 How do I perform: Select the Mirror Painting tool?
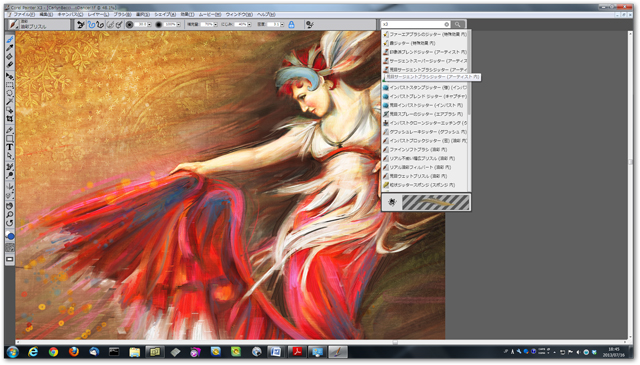click(x=9, y=187)
